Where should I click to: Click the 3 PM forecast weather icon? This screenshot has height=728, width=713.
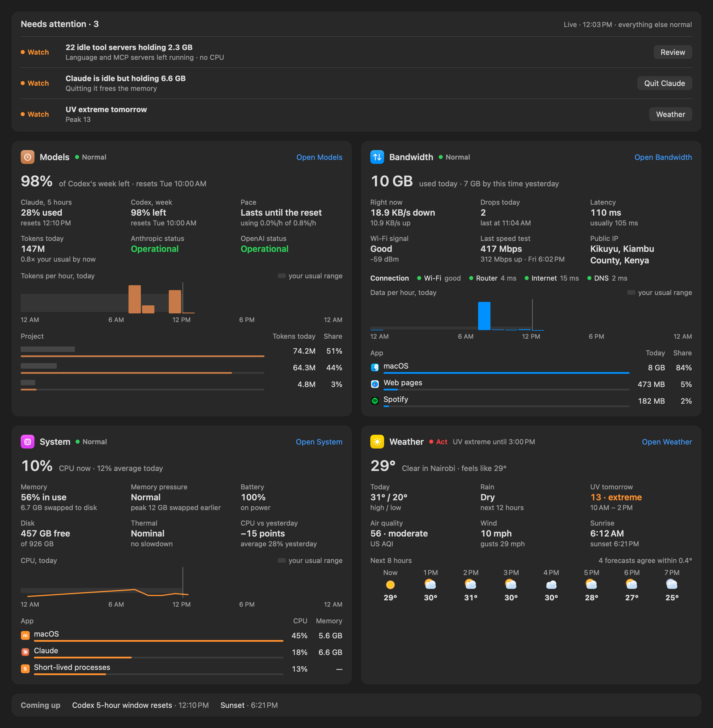pos(511,584)
